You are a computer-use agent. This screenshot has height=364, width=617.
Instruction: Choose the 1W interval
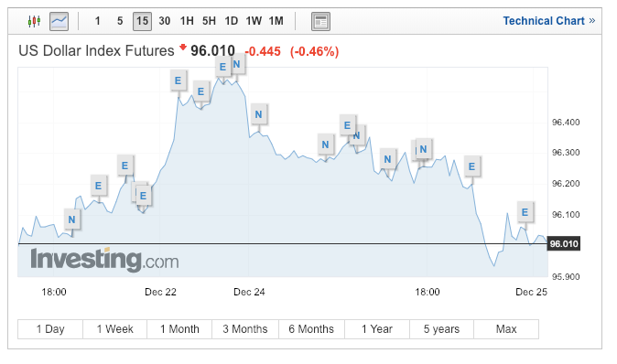click(254, 21)
